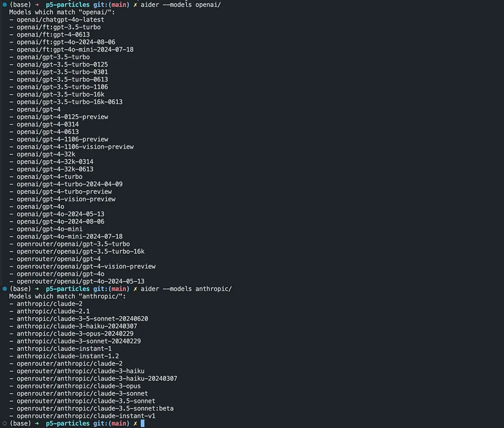This screenshot has width=504, height=428.
Task: Click the openrouter/anthropic/claude-3.5-sonnet:beta entry
Action: 95,408
